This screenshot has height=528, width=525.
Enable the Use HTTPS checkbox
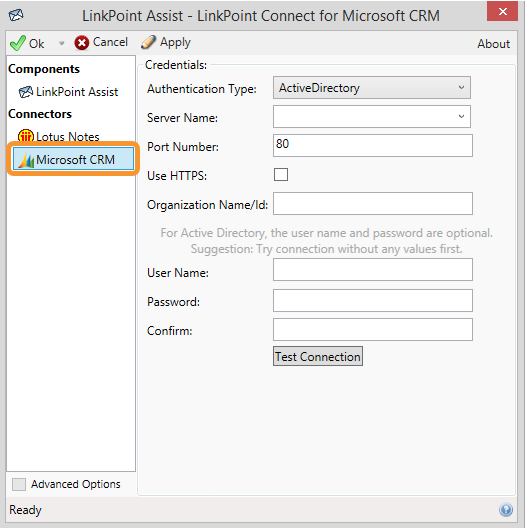281,175
